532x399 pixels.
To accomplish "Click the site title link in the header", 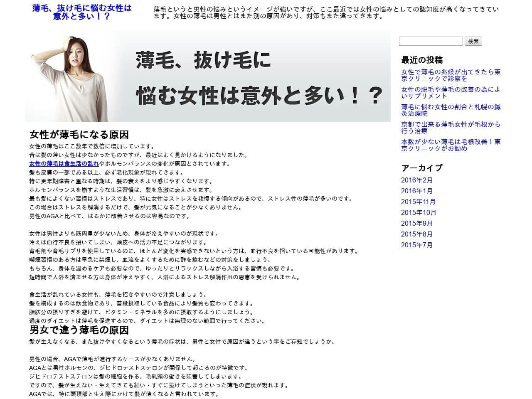I will coord(82,12).
